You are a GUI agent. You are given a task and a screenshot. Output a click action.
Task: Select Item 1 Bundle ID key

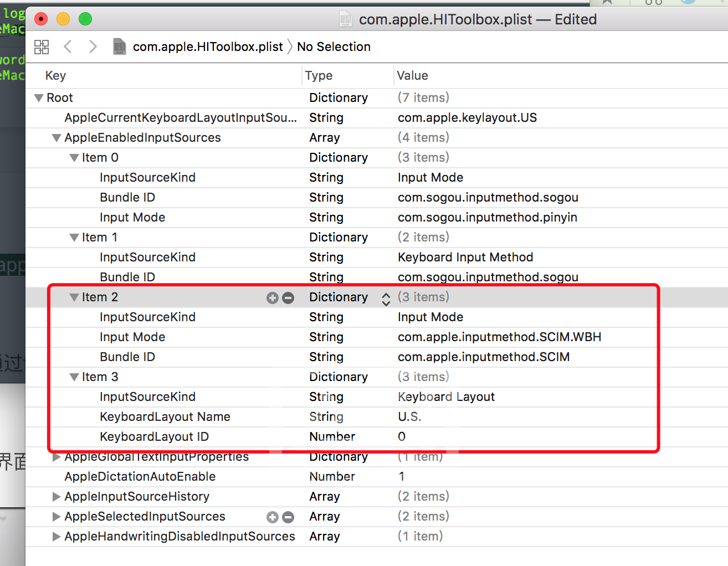127,277
